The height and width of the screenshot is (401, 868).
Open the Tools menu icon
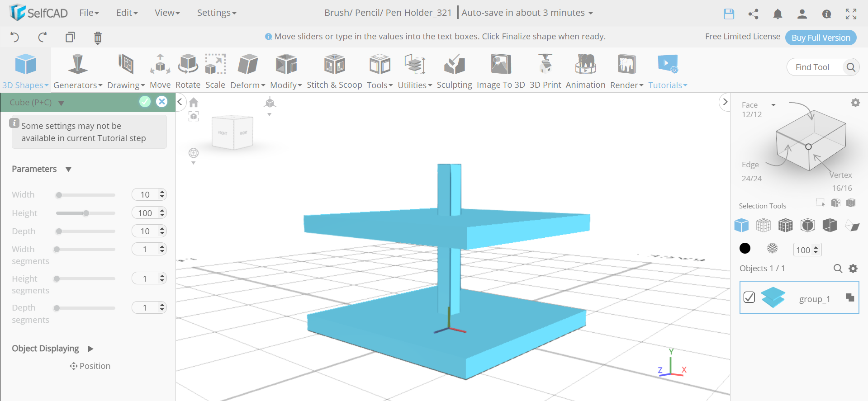click(380, 65)
